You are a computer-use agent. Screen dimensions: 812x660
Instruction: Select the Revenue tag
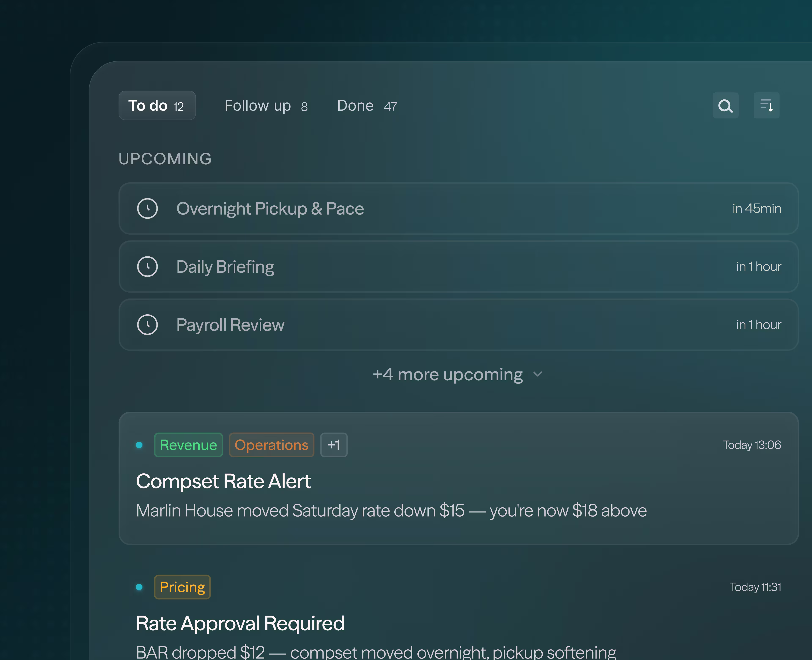[188, 445]
